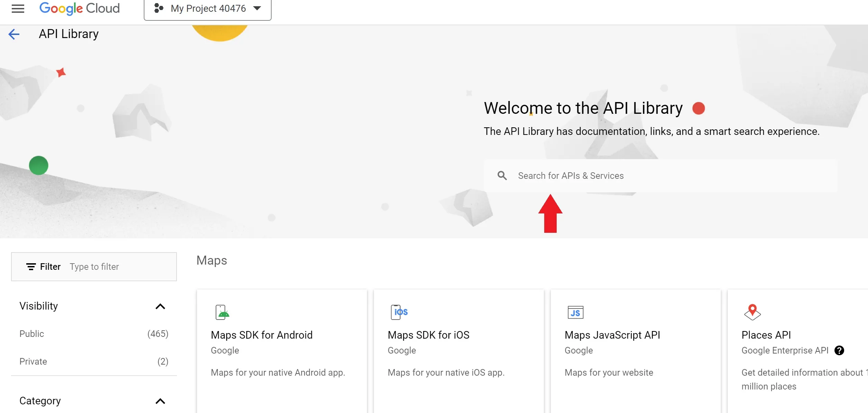This screenshot has height=413, width=868.
Task: Click the Maps JavaScript JS icon
Action: (x=575, y=312)
